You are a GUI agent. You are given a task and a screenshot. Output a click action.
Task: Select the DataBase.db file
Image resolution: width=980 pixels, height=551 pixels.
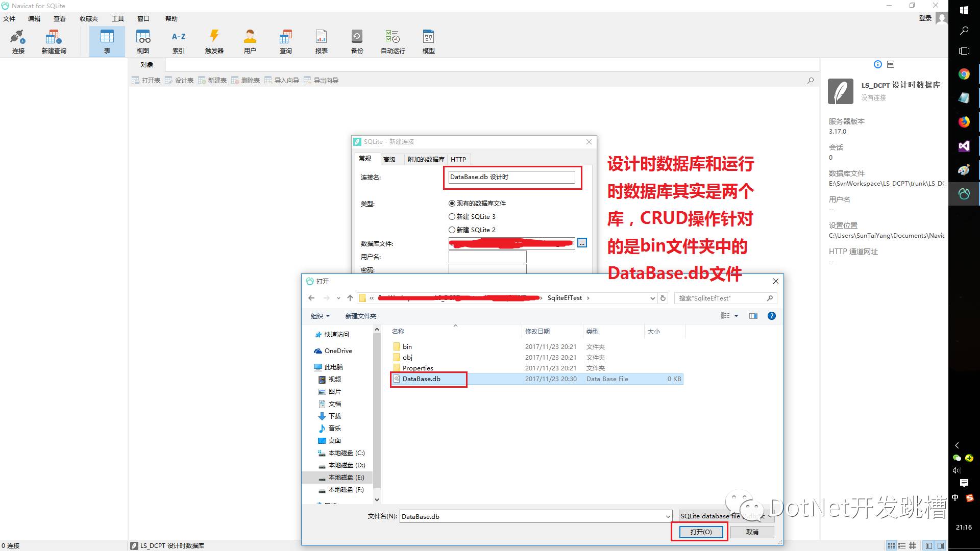tap(421, 379)
